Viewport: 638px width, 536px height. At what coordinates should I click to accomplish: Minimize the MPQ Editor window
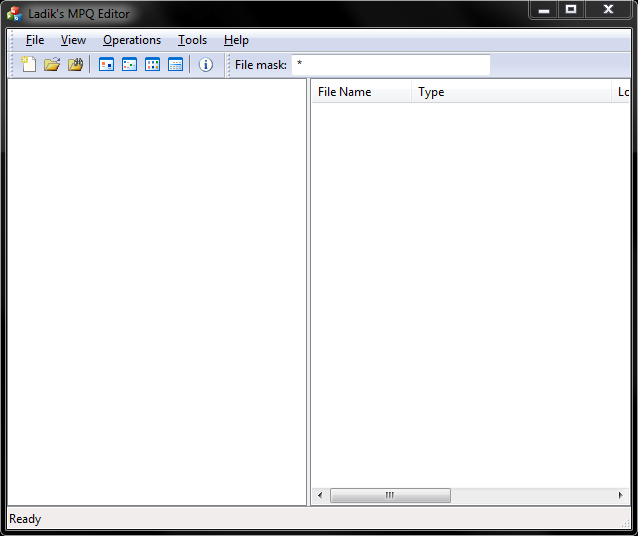click(x=544, y=10)
